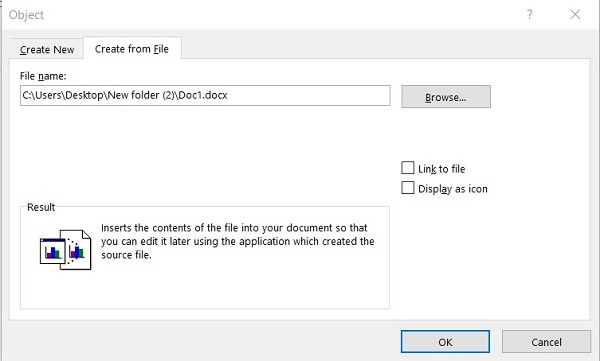Screen dimensions: 600x361
Task: Click the 'File name:' label
Action: point(43,76)
